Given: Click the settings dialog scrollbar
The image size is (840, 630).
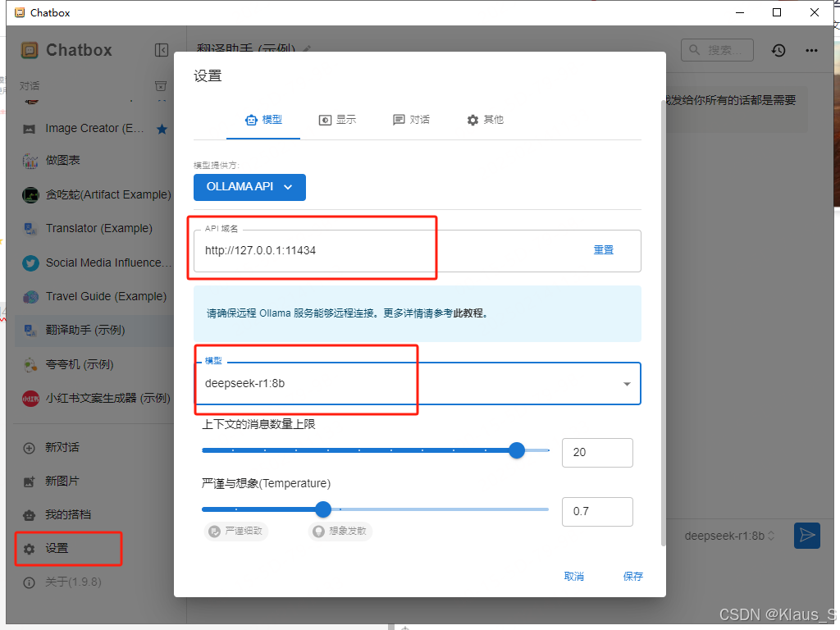Looking at the screenshot, I should 663,322.
